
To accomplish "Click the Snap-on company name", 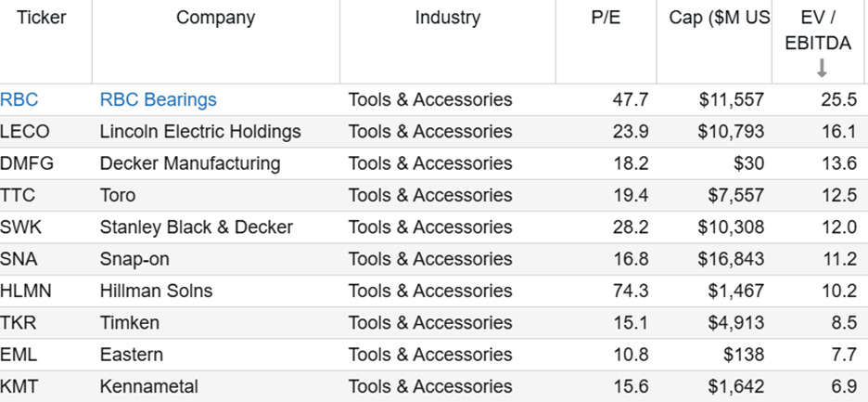I will [134, 259].
